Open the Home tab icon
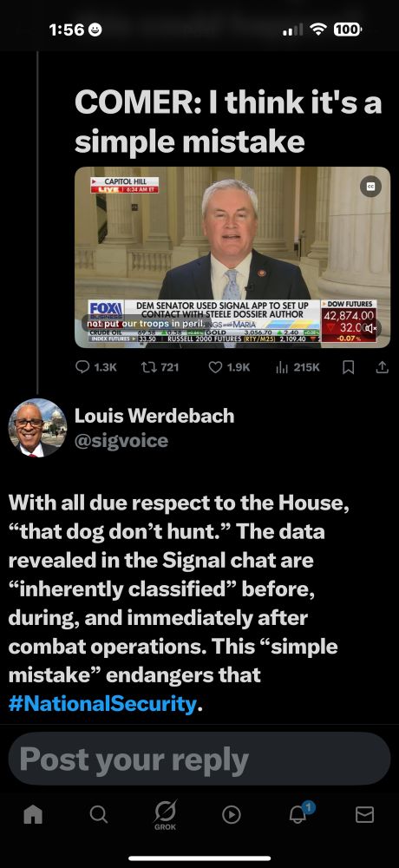The image size is (399, 868). [33, 814]
